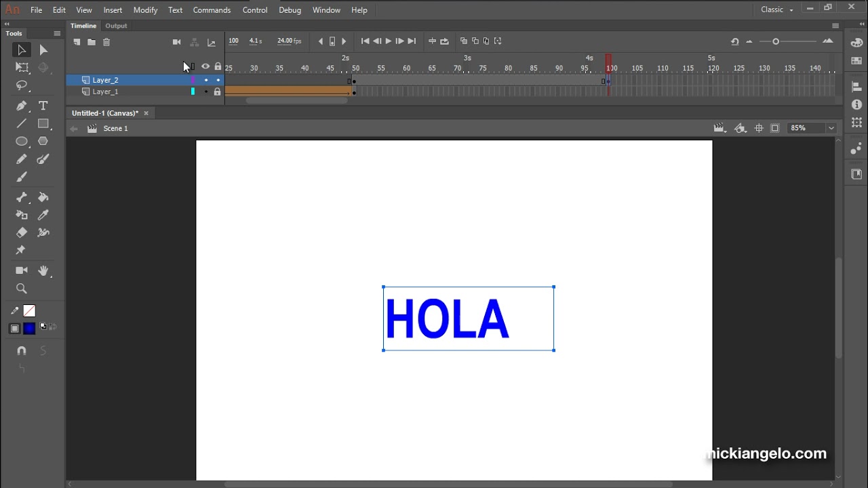Create a new layer in timeline
Viewport: 868px width, 488px height.
[77, 42]
